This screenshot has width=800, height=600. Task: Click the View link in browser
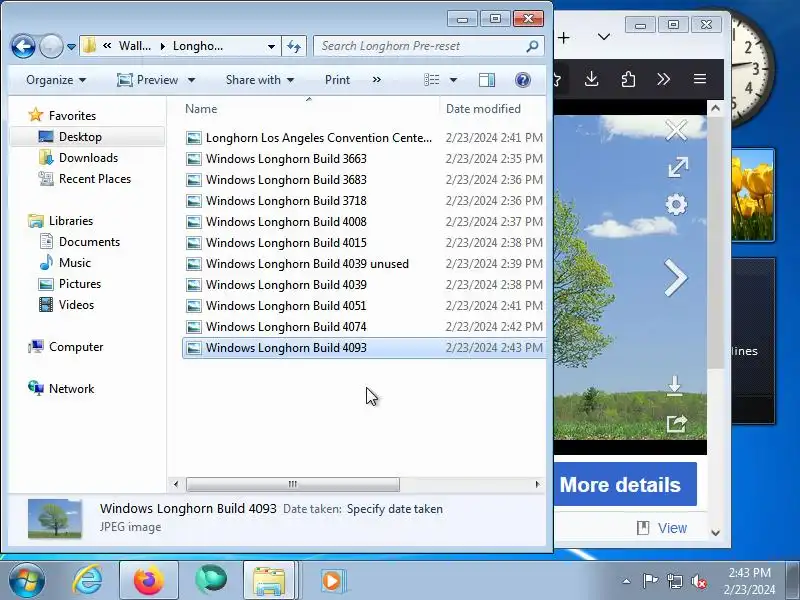click(x=672, y=528)
